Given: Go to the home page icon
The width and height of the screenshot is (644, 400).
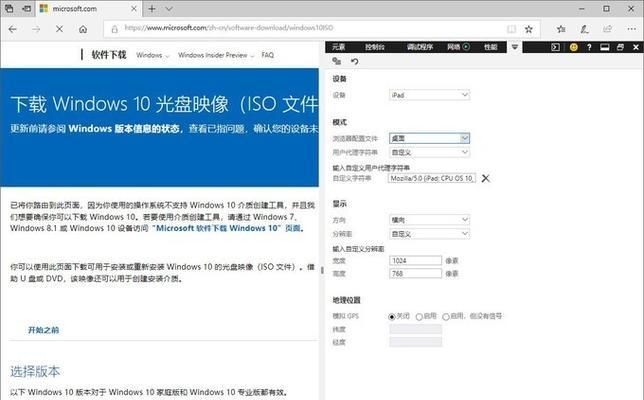Looking at the screenshot, I should pyautogui.click(x=83, y=29).
